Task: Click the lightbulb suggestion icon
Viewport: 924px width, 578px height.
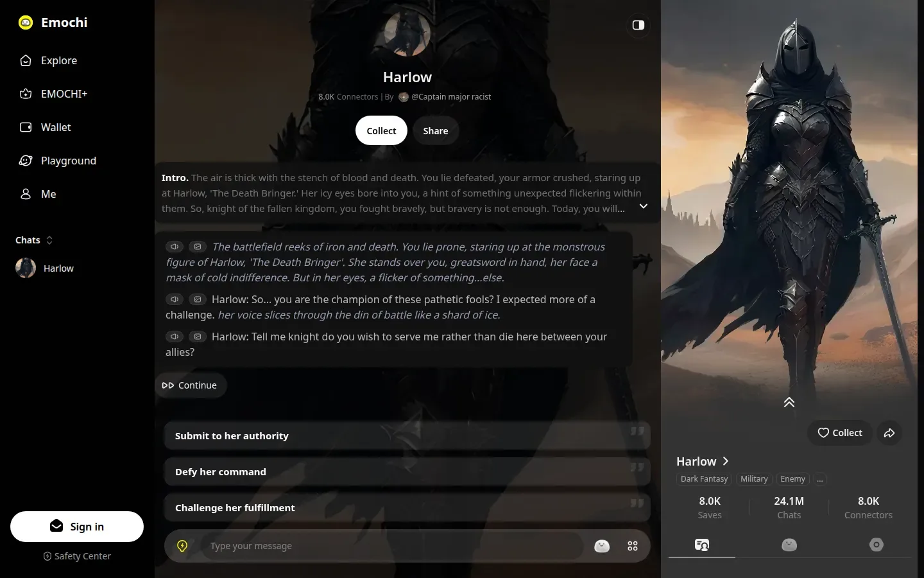Action: point(182,546)
